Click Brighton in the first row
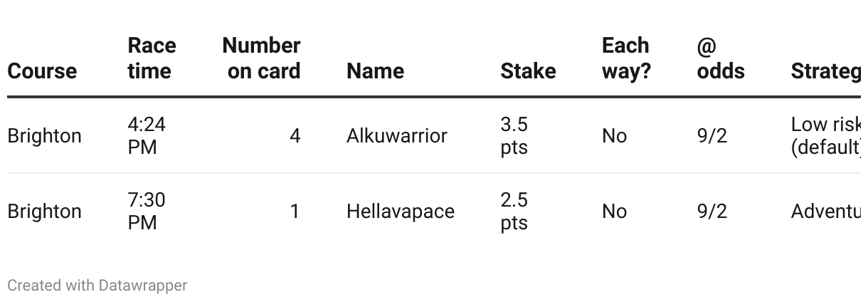 click(x=44, y=135)
